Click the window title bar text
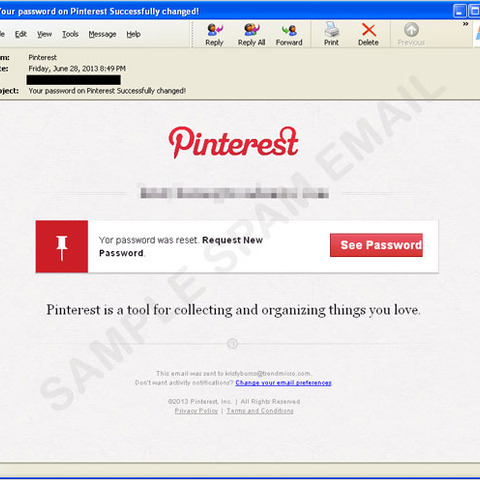The width and height of the screenshot is (480, 480). (x=99, y=11)
